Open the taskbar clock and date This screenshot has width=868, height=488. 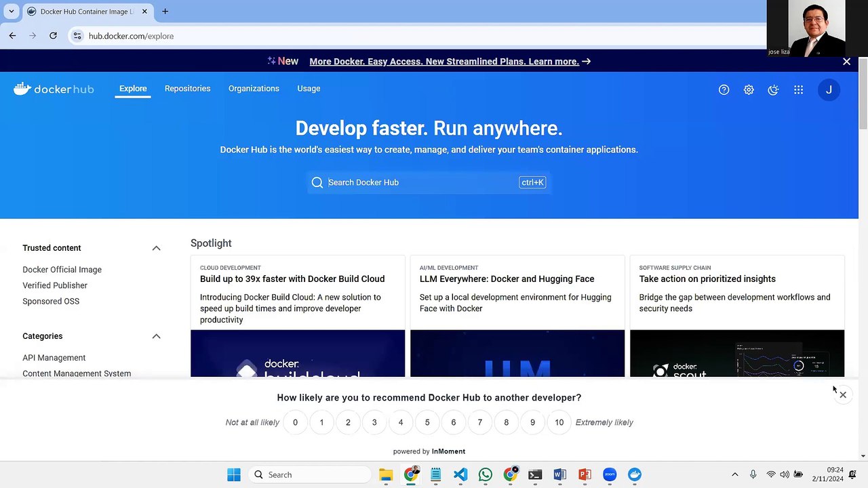(829, 474)
